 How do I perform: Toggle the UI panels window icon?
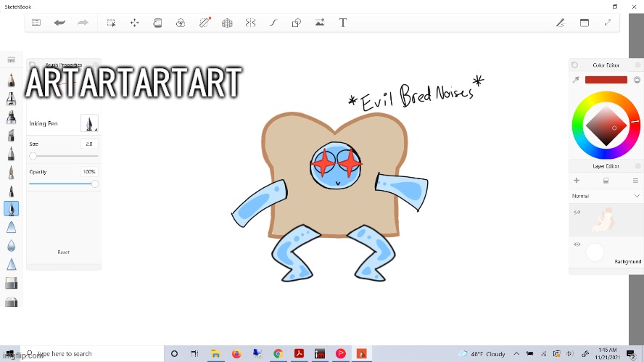(585, 22)
